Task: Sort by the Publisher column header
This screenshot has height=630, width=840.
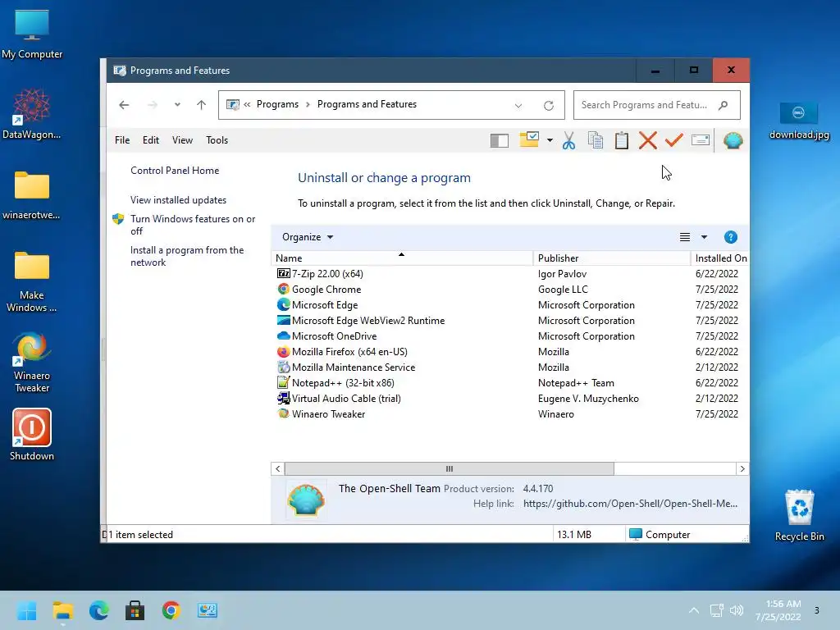Action: pos(612,258)
